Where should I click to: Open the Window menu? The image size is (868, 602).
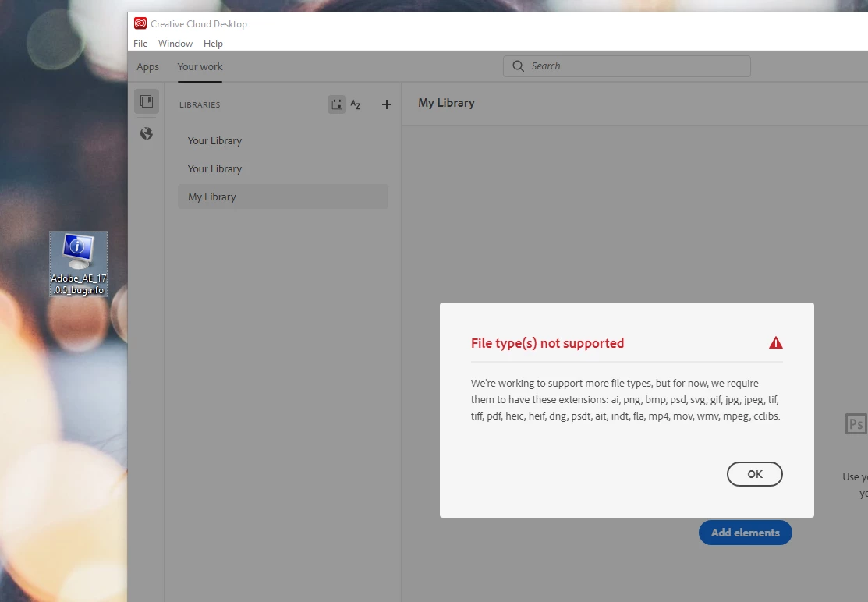pyautogui.click(x=175, y=43)
